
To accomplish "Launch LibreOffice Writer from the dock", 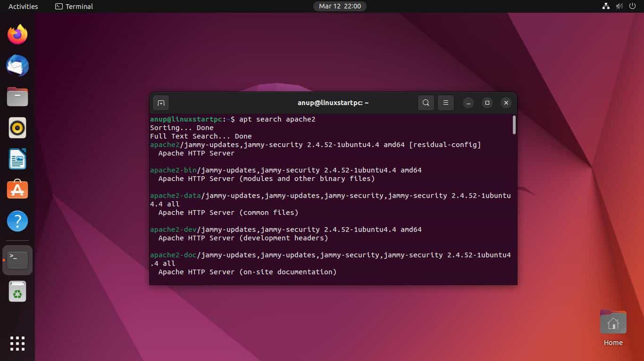I will pyautogui.click(x=17, y=159).
